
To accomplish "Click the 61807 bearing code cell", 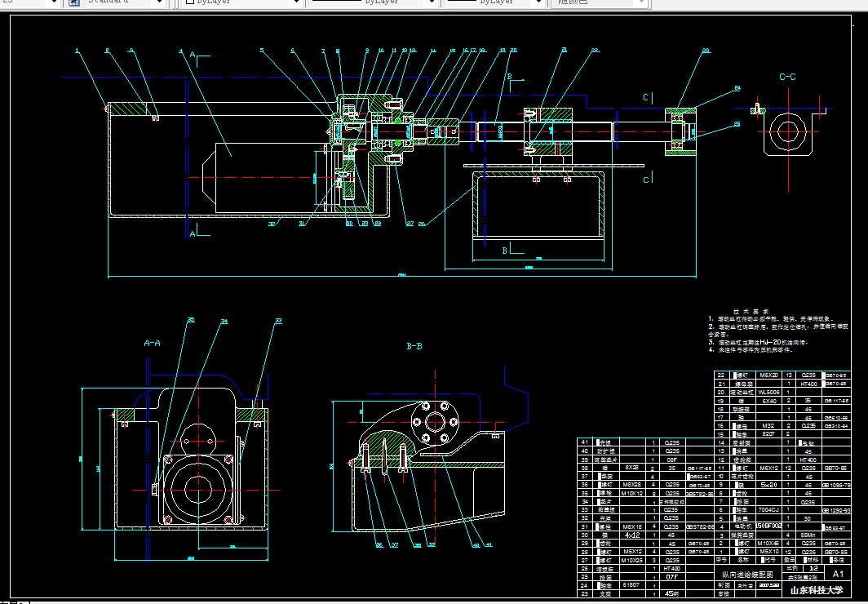I will click(631, 584).
